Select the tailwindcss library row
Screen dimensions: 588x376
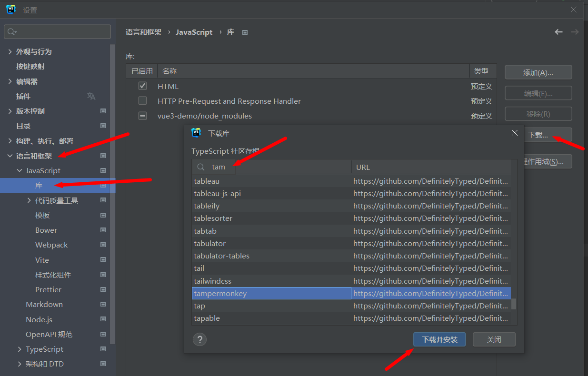pyautogui.click(x=351, y=281)
